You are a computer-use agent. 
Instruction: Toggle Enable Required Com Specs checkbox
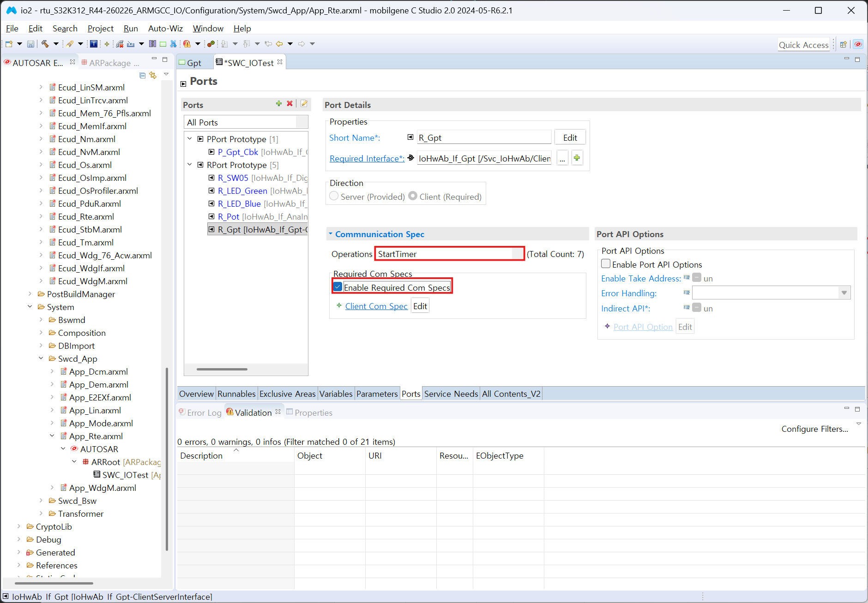click(x=338, y=287)
